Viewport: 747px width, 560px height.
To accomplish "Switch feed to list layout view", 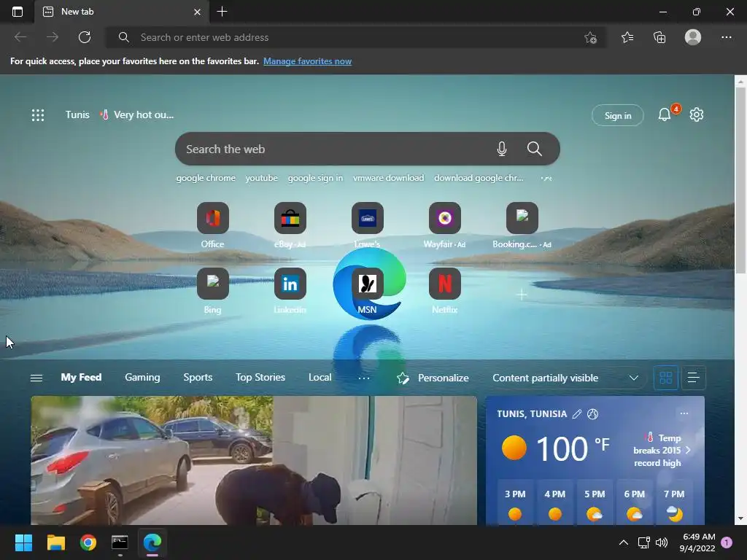I will (694, 378).
